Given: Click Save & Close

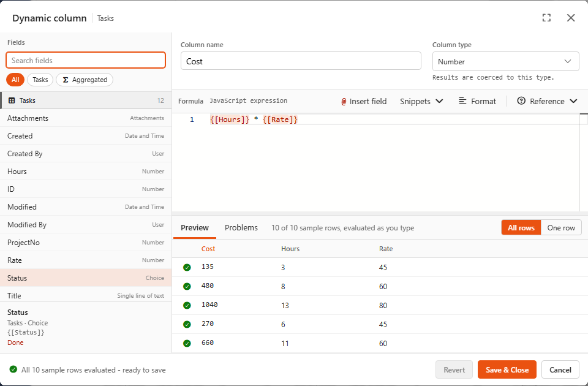Looking at the screenshot, I should pyautogui.click(x=507, y=370).
